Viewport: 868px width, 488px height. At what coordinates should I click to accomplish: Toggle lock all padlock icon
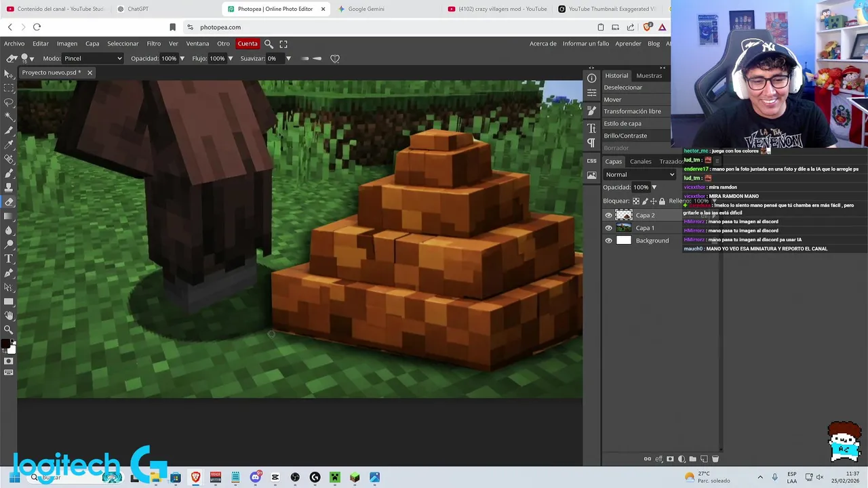pyautogui.click(x=662, y=201)
